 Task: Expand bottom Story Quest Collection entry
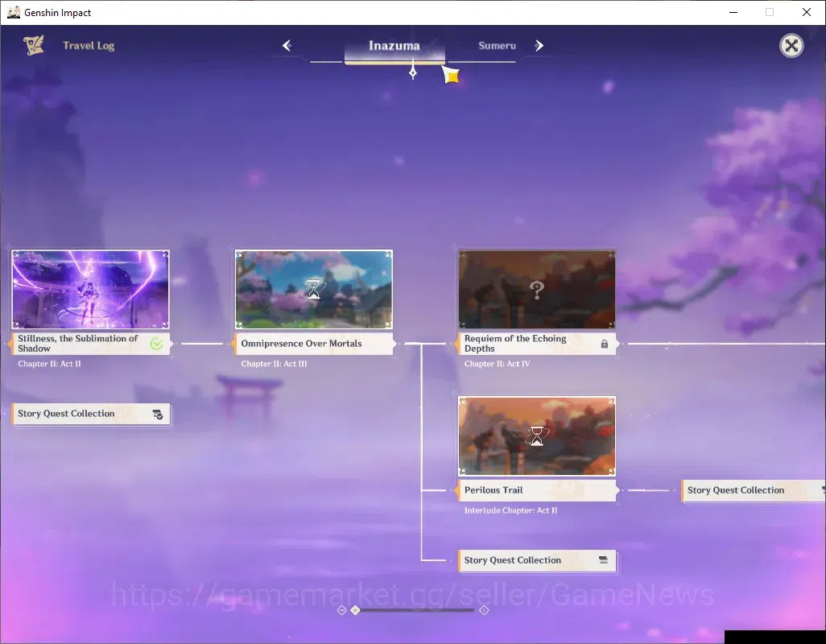(x=536, y=560)
